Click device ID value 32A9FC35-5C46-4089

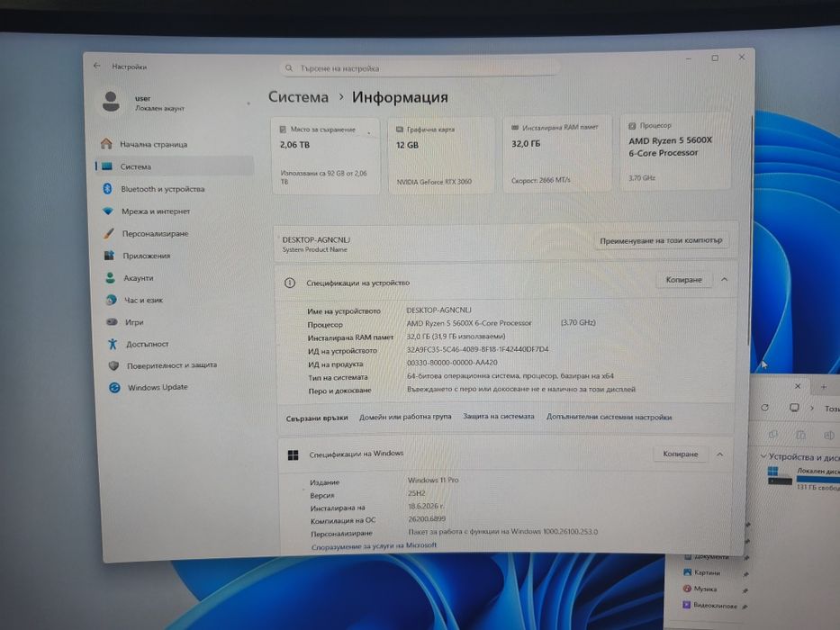tap(477, 349)
